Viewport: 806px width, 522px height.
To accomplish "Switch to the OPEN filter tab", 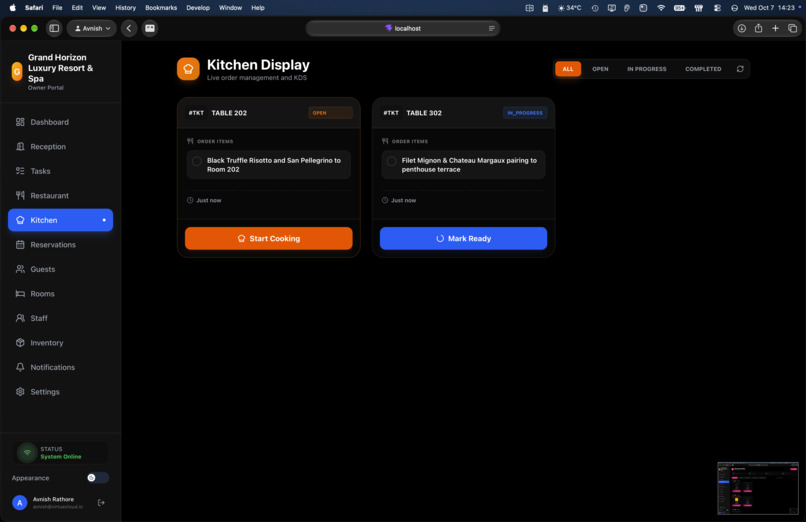I will (600, 69).
